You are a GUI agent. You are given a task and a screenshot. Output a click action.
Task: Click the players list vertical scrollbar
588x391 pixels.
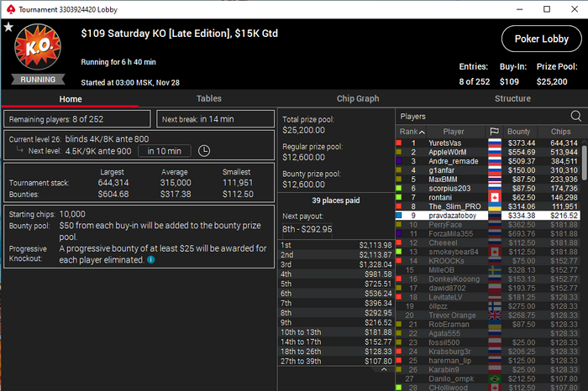pos(585,163)
